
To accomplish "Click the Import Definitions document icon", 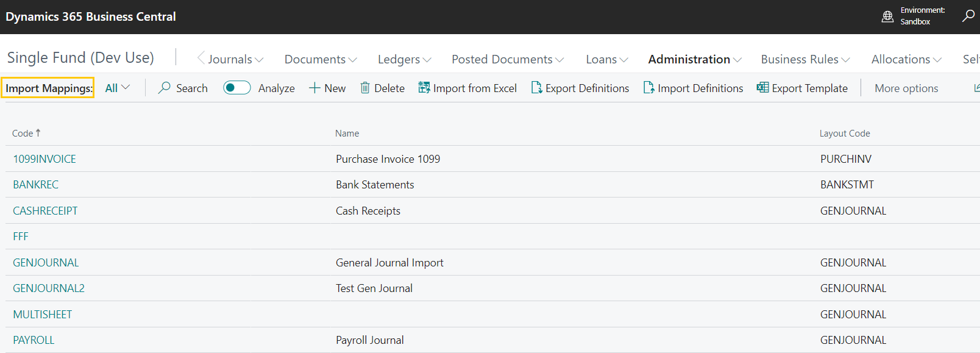I will coord(648,88).
